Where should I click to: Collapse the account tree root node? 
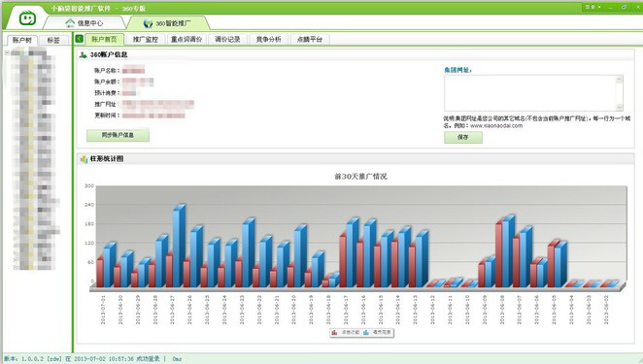(x=7, y=52)
